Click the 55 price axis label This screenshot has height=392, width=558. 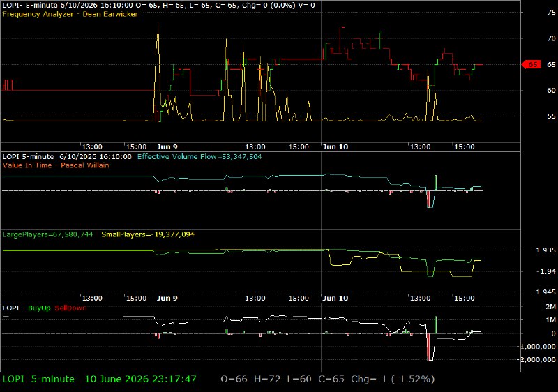[551, 116]
